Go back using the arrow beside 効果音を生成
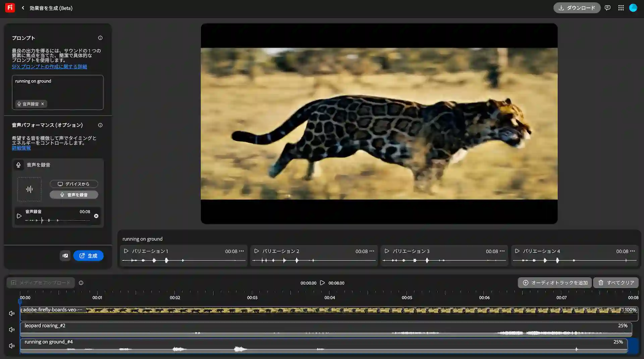The height and width of the screenshot is (359, 644). (x=23, y=8)
